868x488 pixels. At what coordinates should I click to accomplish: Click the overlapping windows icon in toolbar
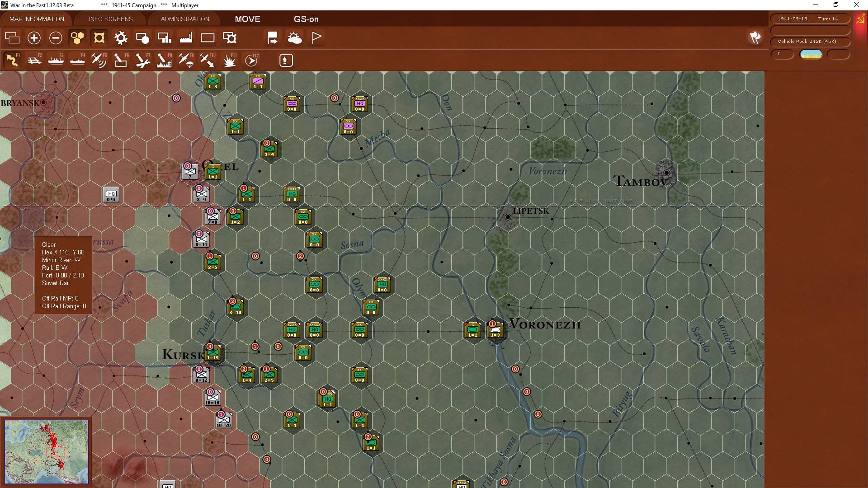[x=12, y=38]
